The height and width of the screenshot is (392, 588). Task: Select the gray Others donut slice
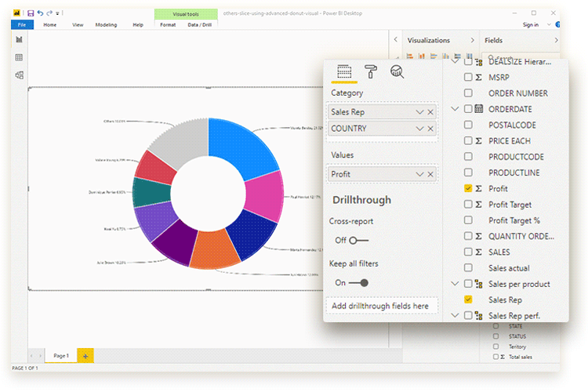(x=182, y=143)
